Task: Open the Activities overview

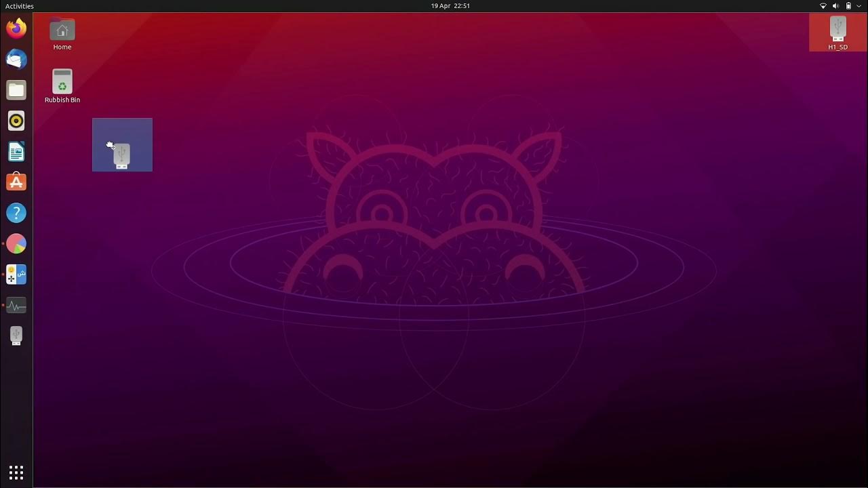Action: click(20, 6)
